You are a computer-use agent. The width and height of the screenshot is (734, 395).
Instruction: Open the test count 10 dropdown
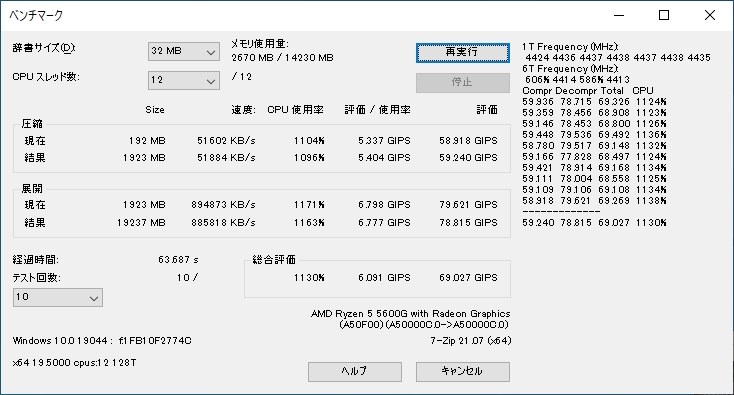[x=58, y=298]
